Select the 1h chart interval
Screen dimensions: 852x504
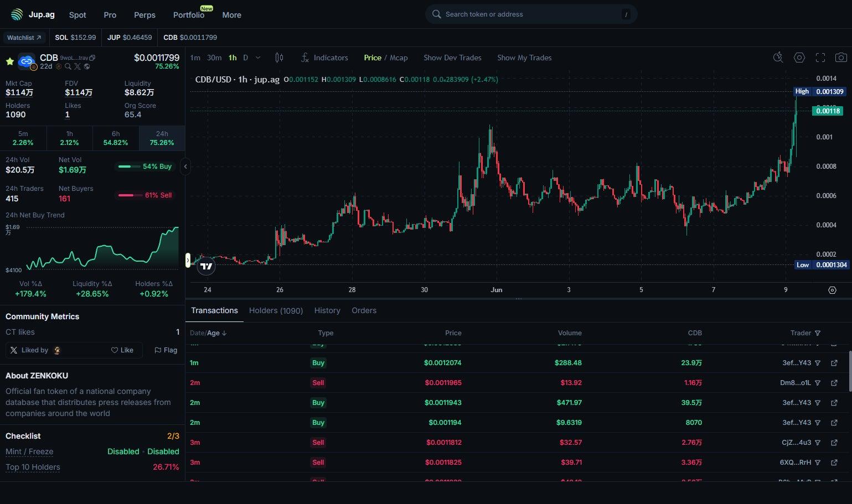click(x=233, y=58)
